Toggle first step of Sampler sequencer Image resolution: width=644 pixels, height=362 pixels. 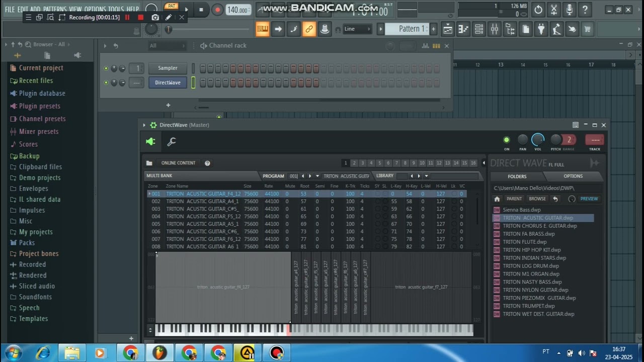pos(203,68)
